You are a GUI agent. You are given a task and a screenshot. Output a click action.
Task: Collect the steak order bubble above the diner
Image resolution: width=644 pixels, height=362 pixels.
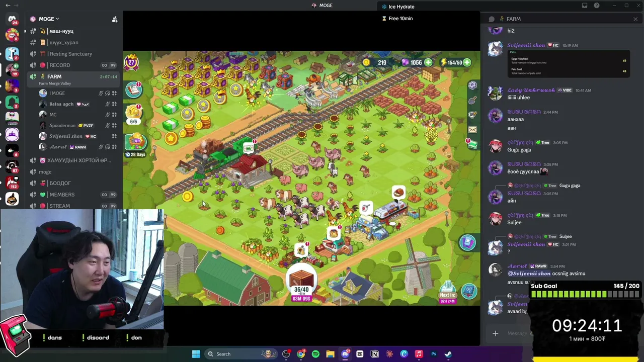point(398,193)
